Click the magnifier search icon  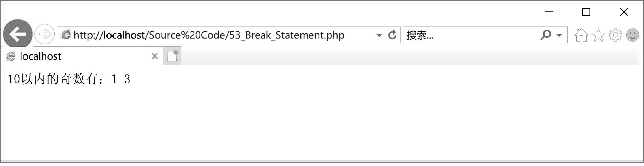(545, 35)
